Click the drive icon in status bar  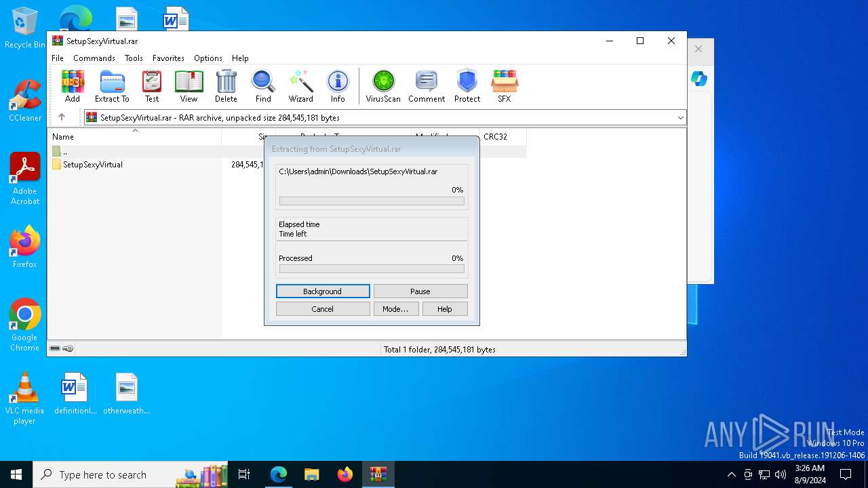coord(55,349)
